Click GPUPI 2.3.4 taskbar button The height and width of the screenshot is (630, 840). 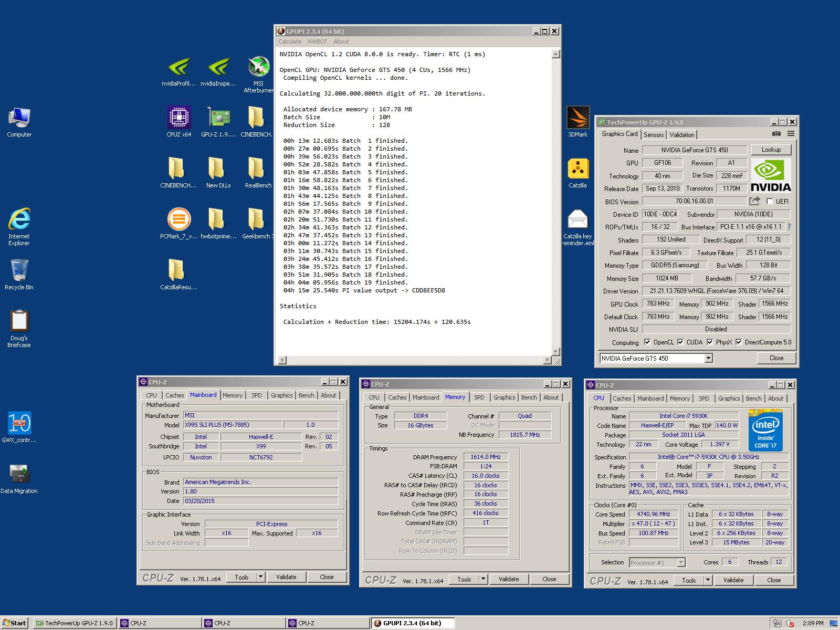(413, 623)
